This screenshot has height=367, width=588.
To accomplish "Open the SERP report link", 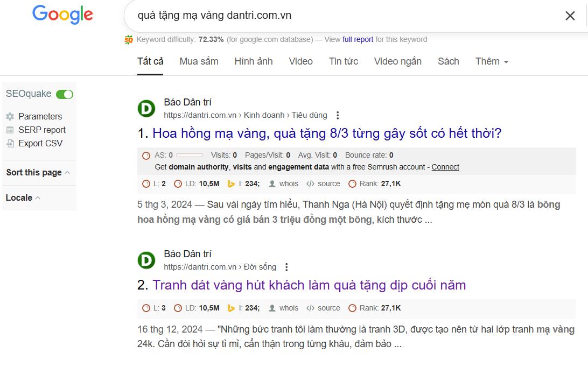I will 42,130.
